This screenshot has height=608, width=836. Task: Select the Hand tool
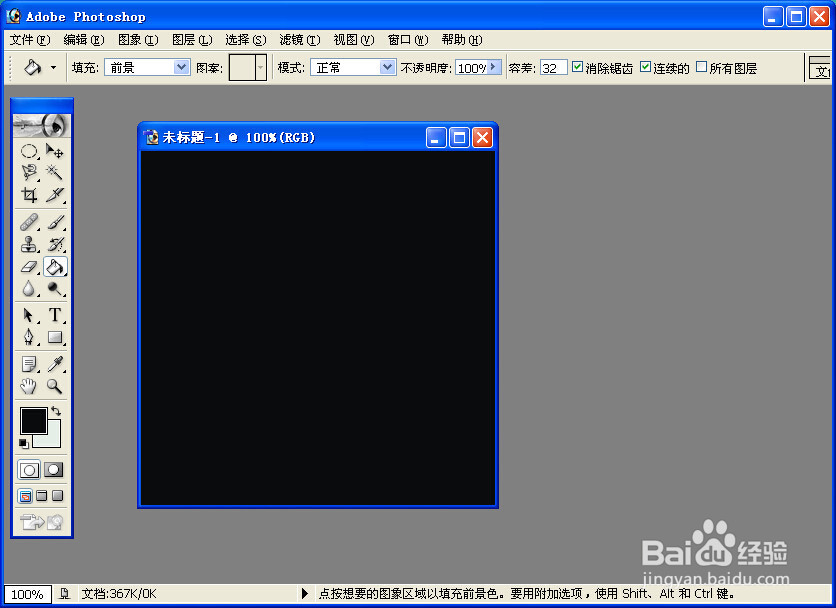(x=30, y=387)
